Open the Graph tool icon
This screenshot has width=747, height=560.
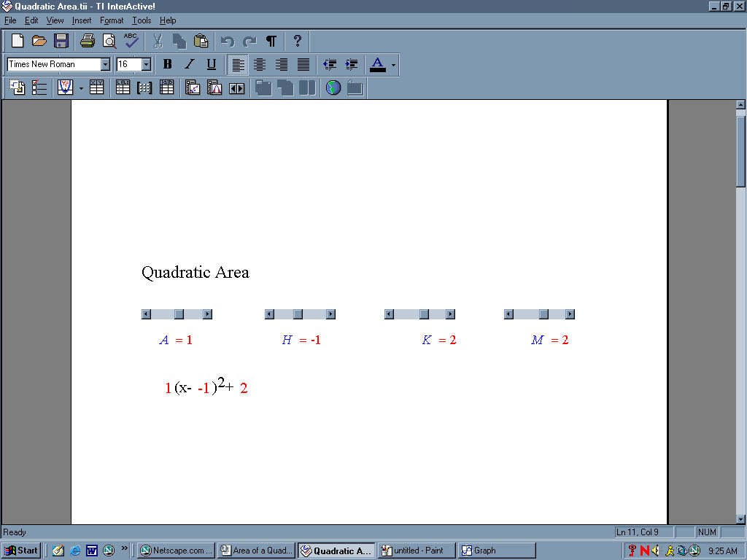[x=65, y=87]
